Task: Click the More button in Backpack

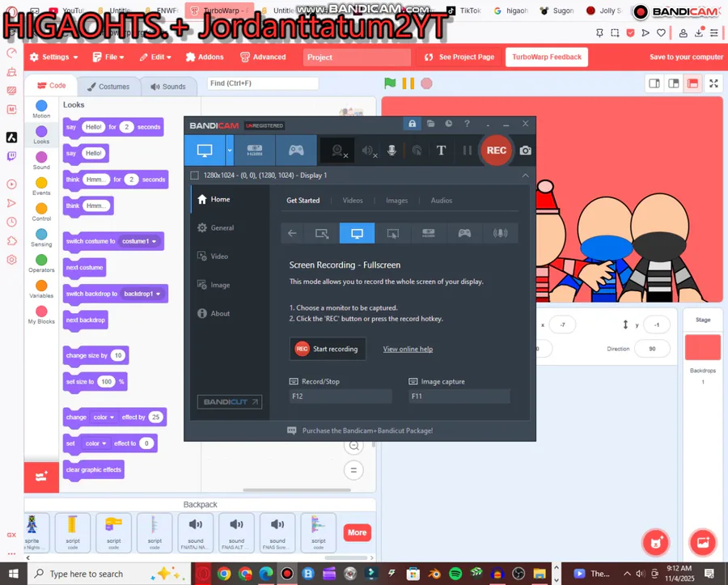Action: pyautogui.click(x=357, y=532)
